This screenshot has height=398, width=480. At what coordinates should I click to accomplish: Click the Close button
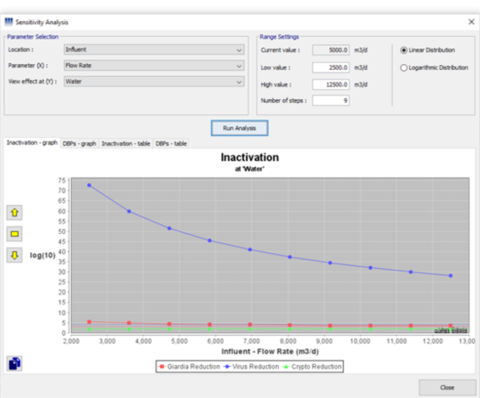[x=447, y=388]
